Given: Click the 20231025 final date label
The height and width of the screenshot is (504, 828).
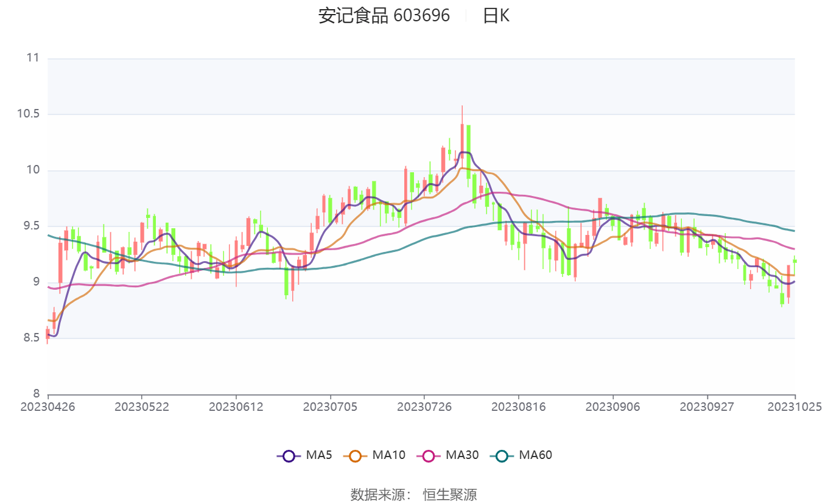Looking at the screenshot, I should pos(795,407).
